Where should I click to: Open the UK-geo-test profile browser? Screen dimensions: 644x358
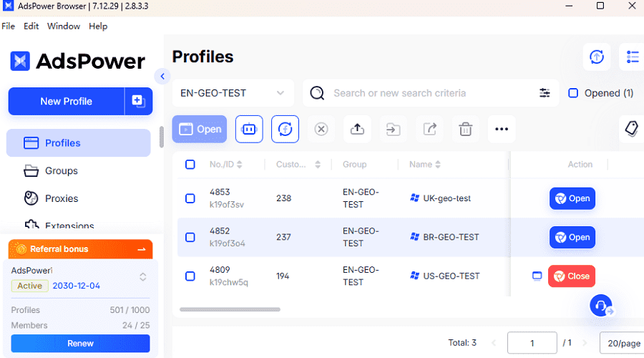click(572, 198)
